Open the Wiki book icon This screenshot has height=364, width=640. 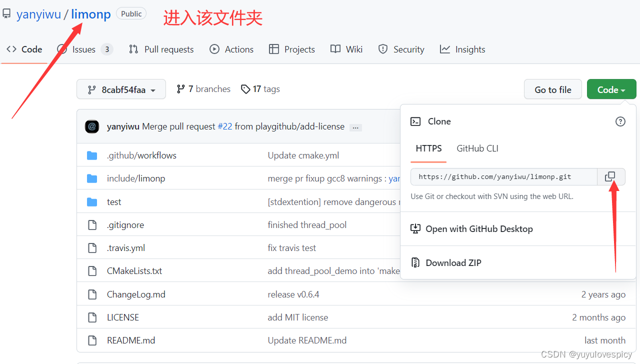[x=335, y=49]
